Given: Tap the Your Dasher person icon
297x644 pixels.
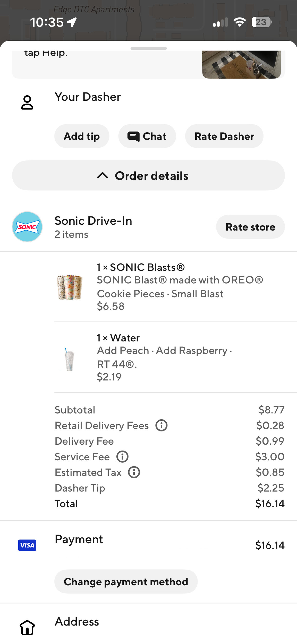Looking at the screenshot, I should click(27, 103).
